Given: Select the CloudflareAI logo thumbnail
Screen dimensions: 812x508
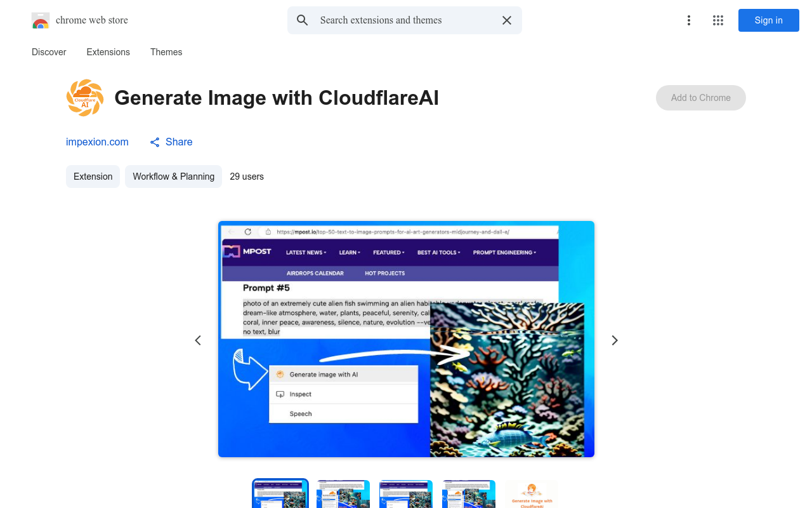Looking at the screenshot, I should click(532, 494).
